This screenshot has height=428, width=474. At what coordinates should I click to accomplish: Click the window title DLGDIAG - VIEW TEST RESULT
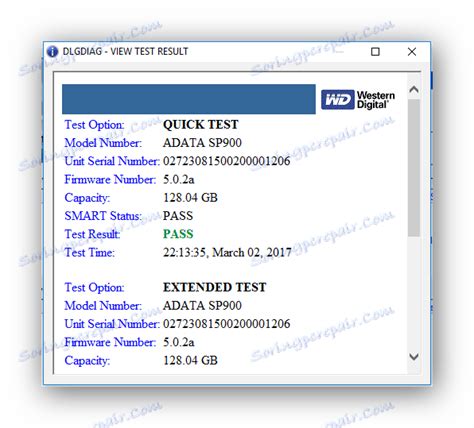click(125, 52)
